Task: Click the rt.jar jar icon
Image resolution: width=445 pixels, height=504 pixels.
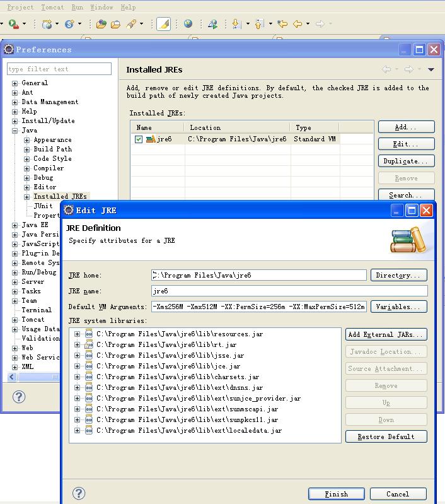Action: pyautogui.click(x=89, y=344)
